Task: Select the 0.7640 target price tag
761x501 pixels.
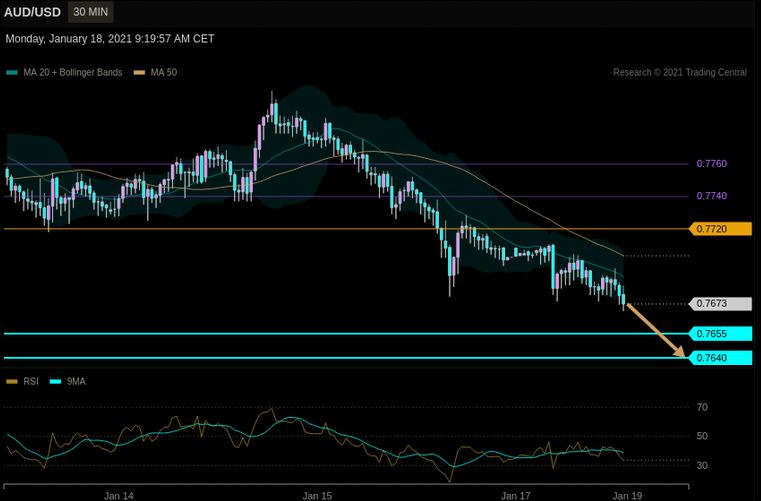Action: 720,358
